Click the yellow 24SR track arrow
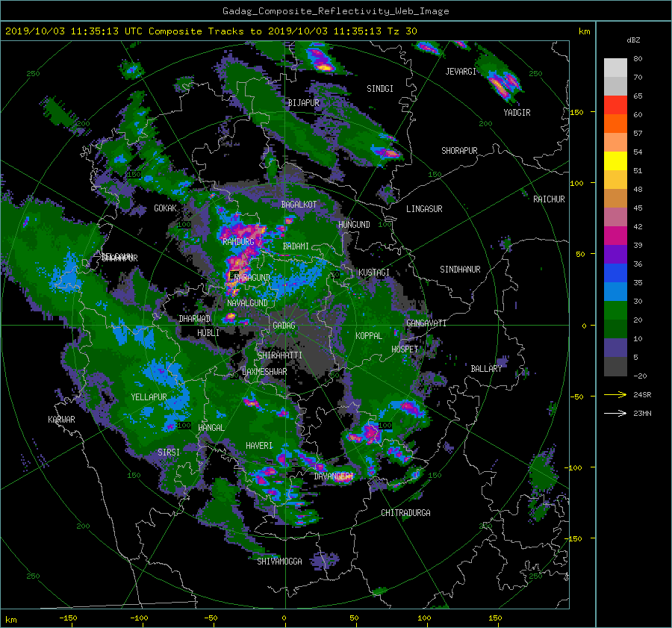This screenshot has width=672, height=628. [x=615, y=394]
